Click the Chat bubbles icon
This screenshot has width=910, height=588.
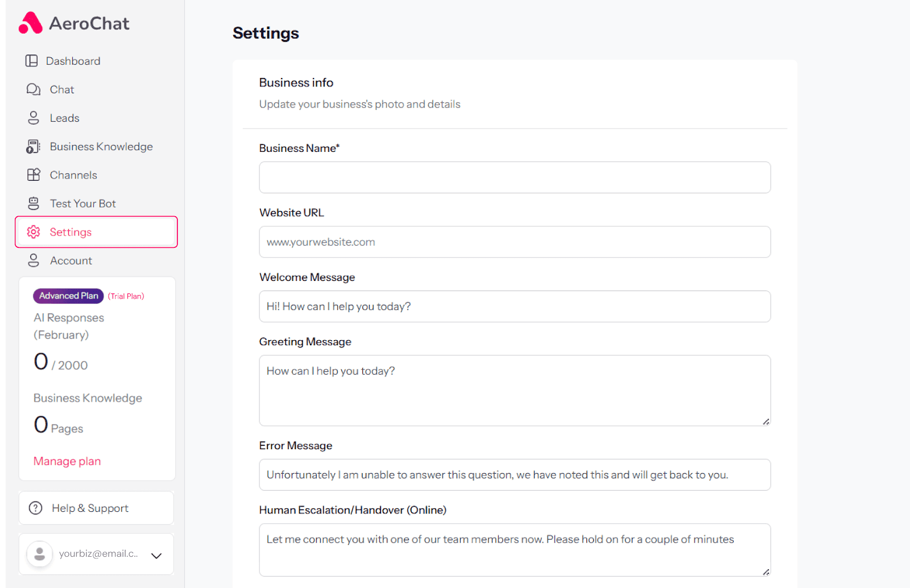coord(34,89)
